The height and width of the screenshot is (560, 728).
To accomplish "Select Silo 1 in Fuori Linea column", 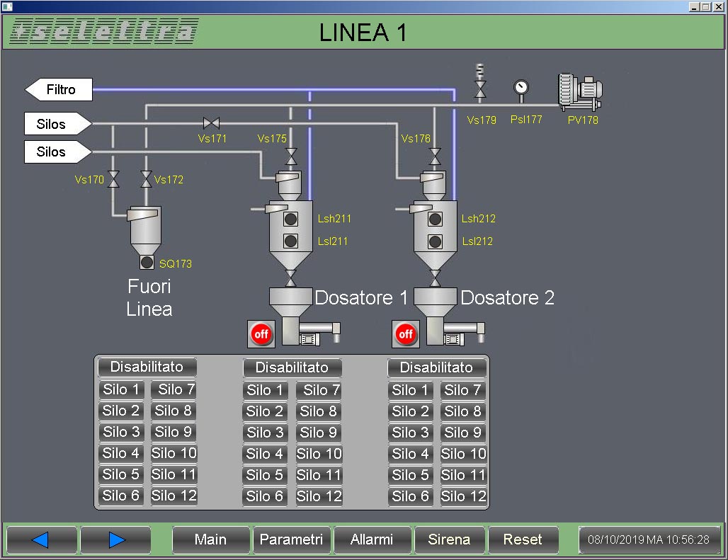I will pyautogui.click(x=121, y=389).
